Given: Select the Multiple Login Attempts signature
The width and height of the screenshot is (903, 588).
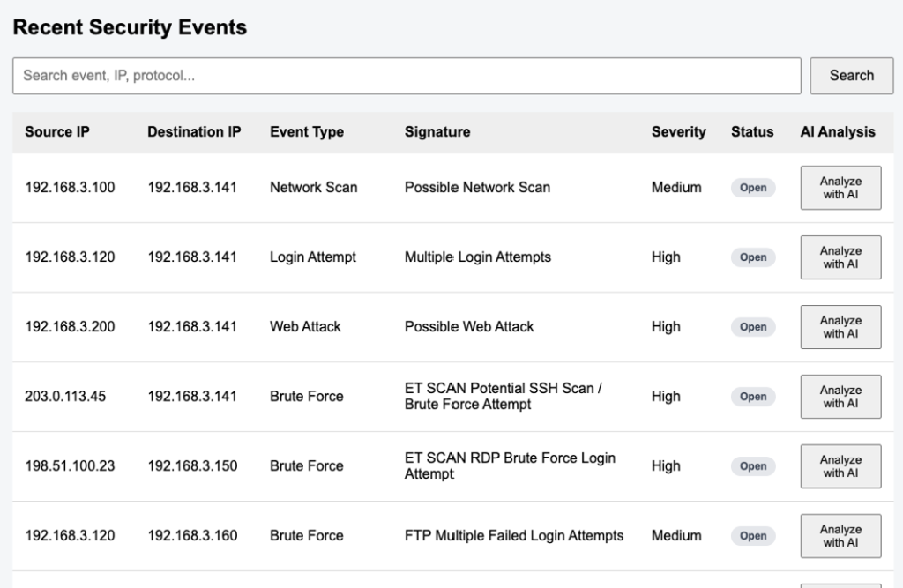Looking at the screenshot, I should coord(477,257).
